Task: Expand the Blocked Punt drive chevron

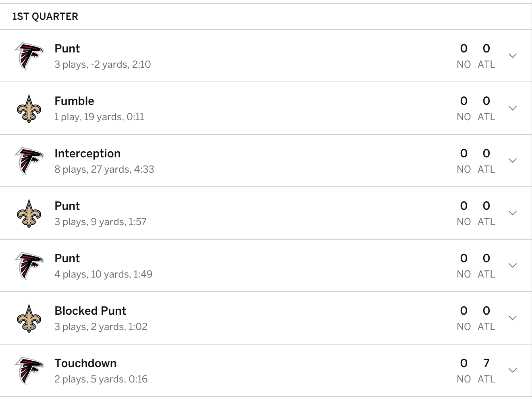Action: coord(513,318)
